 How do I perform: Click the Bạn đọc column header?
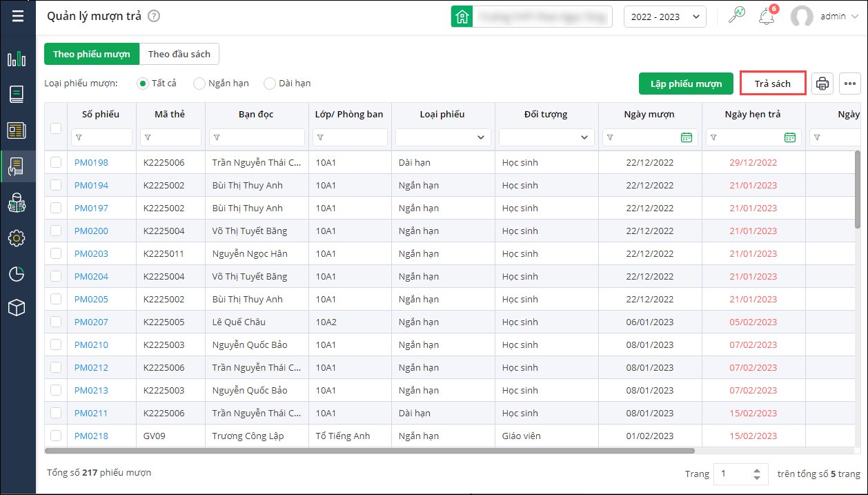pos(257,114)
